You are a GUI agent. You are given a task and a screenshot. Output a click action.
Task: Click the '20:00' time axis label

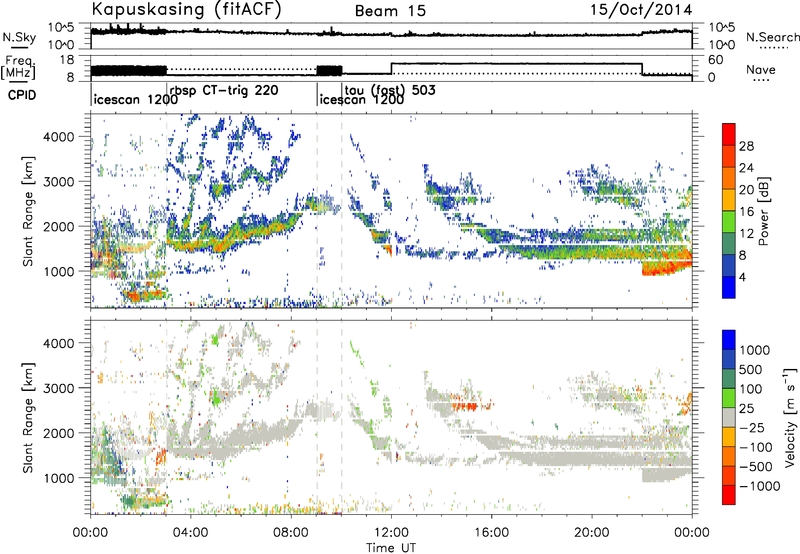592,533
